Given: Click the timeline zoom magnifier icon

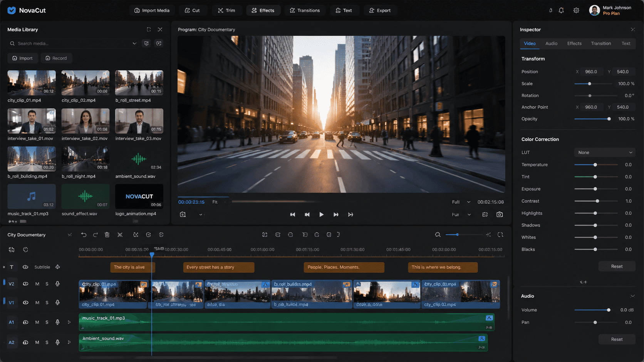Looking at the screenshot, I should coord(438,235).
